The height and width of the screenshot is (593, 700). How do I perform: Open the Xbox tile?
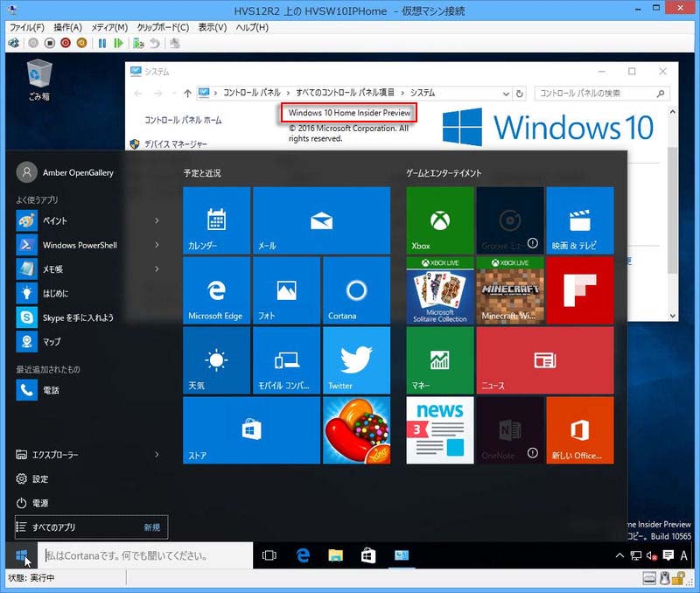tap(440, 220)
